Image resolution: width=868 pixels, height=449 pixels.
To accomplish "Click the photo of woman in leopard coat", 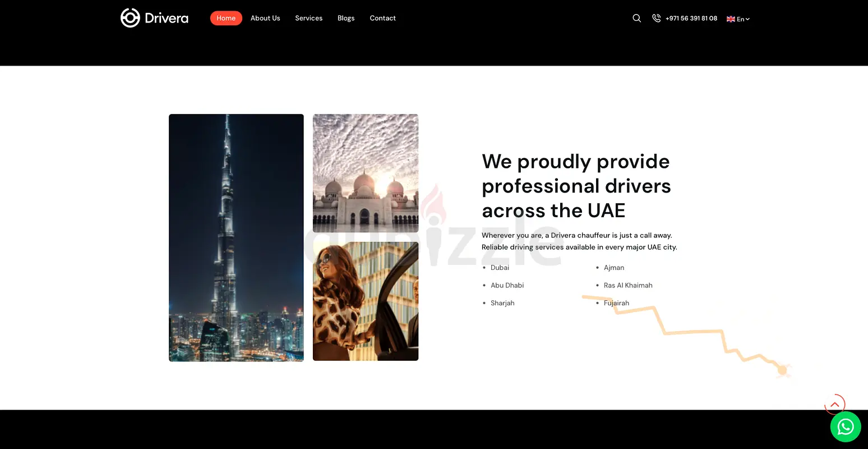I will coord(366,301).
